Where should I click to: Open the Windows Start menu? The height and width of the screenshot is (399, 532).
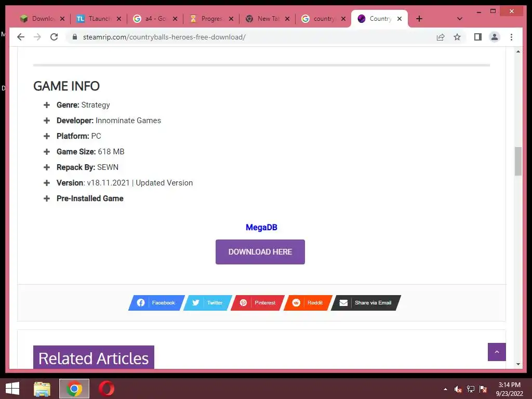[x=12, y=389]
